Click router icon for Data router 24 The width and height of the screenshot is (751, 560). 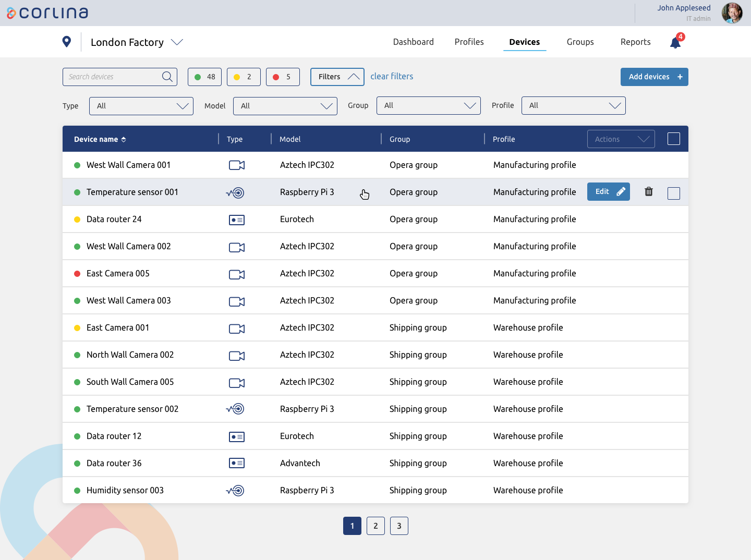coord(237,220)
